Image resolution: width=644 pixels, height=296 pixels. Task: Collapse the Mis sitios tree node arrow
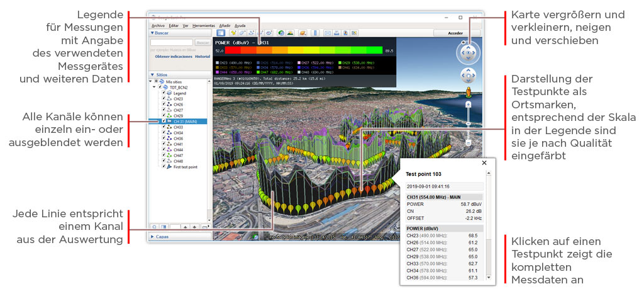coord(151,82)
